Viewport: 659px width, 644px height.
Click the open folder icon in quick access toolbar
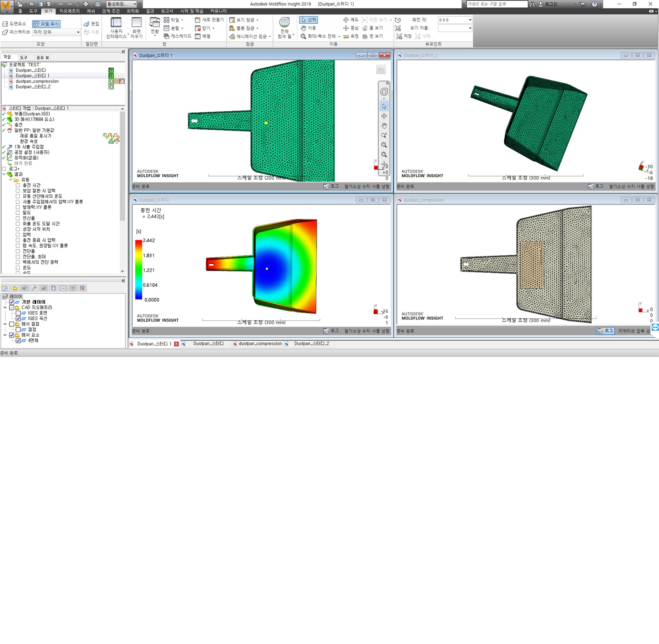[x=31, y=4]
